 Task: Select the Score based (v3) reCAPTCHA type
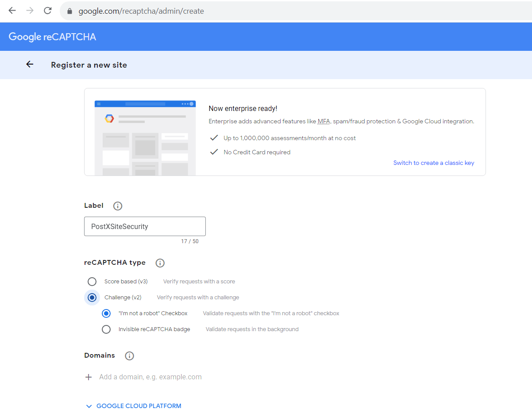point(92,281)
